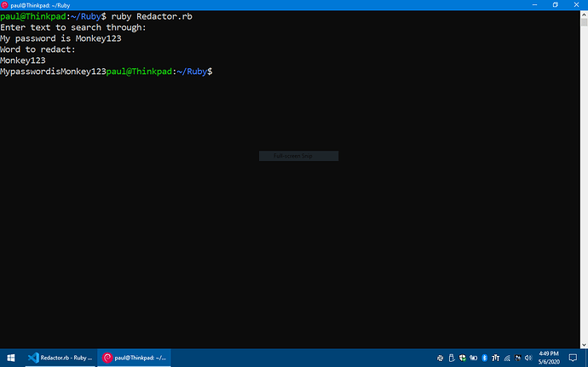Viewport: 588px width, 367px height.
Task: Open the Bluetooth tray icon
Action: click(x=485, y=358)
